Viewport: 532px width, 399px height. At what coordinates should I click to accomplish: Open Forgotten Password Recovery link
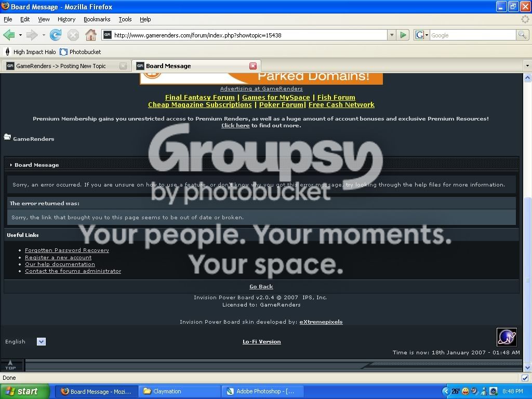67,250
